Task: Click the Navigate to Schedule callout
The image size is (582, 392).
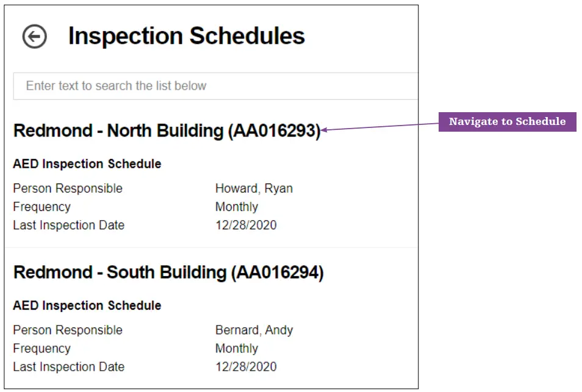Action: [507, 121]
